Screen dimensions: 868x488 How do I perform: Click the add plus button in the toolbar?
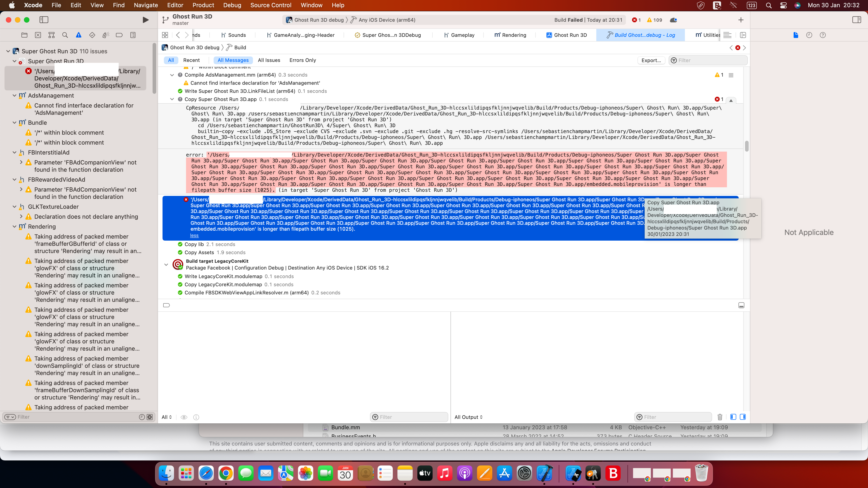[x=741, y=20]
